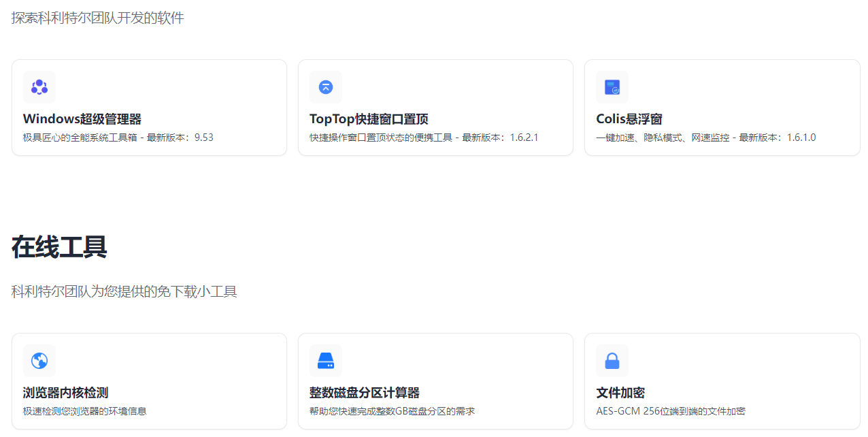
Task: Click the globe icon for 浏览器内核检测
Action: click(x=39, y=361)
